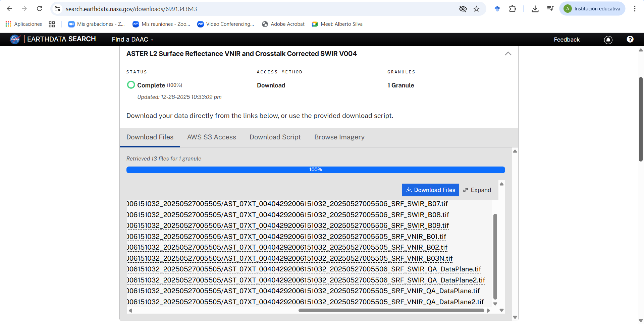The width and height of the screenshot is (644, 324).
Task: Switch to the AWS S3 Access tab
Action: 211,137
